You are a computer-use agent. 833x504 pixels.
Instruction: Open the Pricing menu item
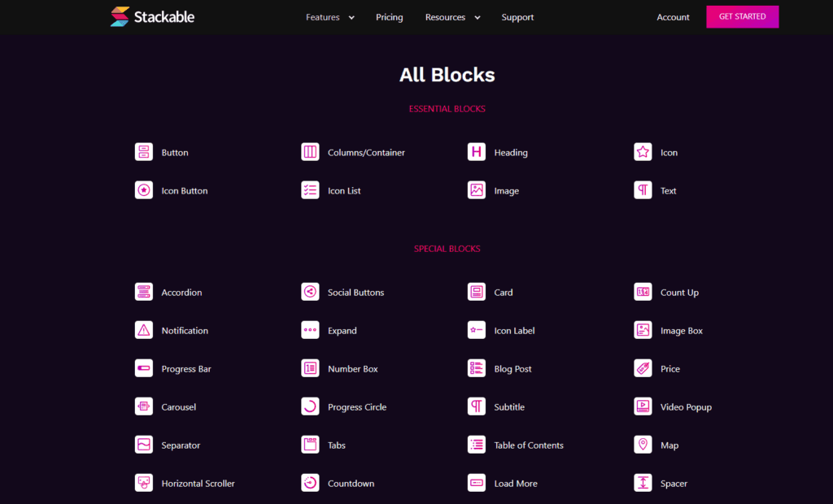(390, 17)
